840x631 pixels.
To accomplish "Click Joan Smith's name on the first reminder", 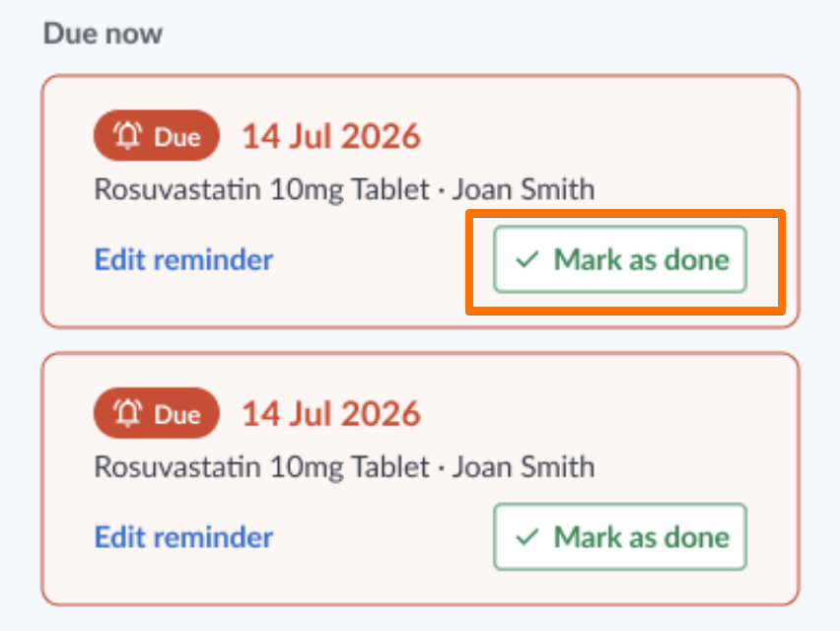I will tap(524, 189).
